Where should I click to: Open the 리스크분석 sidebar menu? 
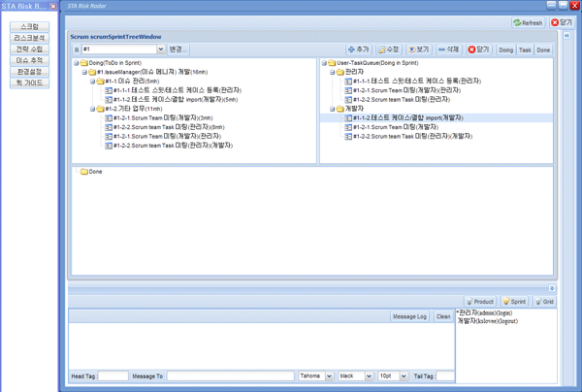30,38
